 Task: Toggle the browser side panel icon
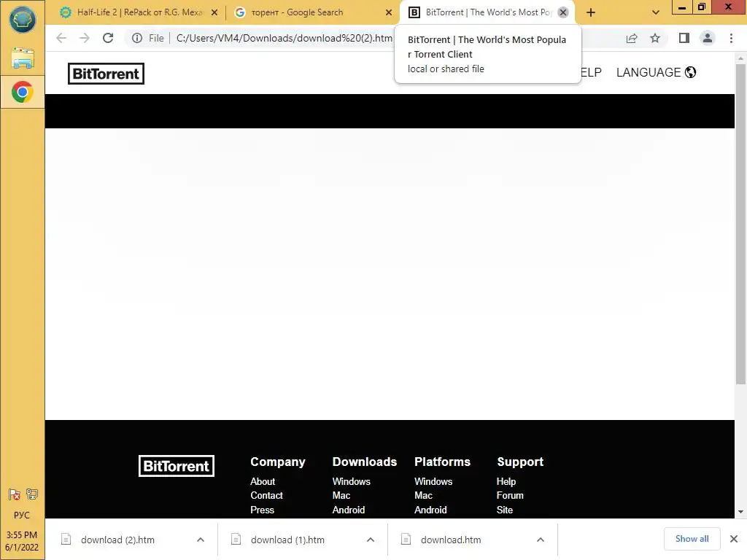tap(684, 38)
